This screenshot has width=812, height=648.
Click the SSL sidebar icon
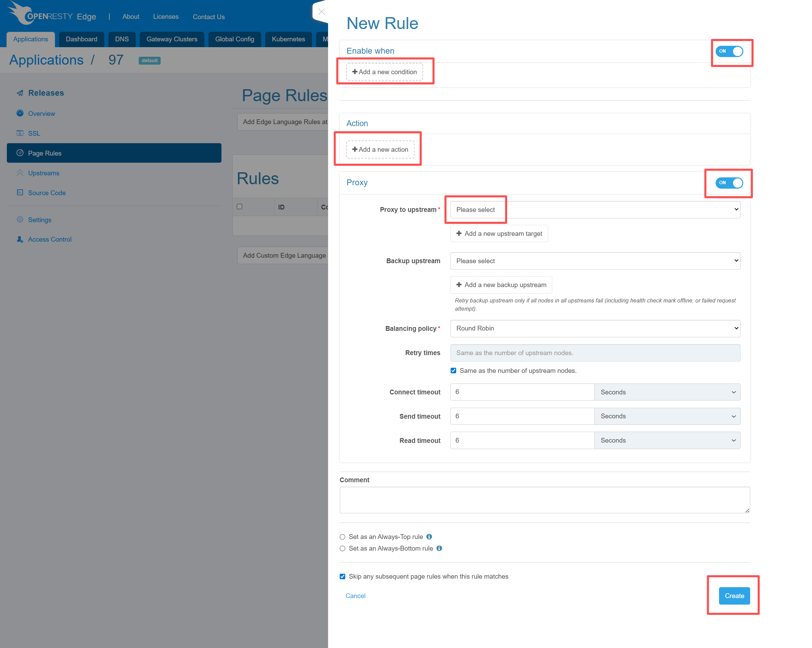(20, 133)
